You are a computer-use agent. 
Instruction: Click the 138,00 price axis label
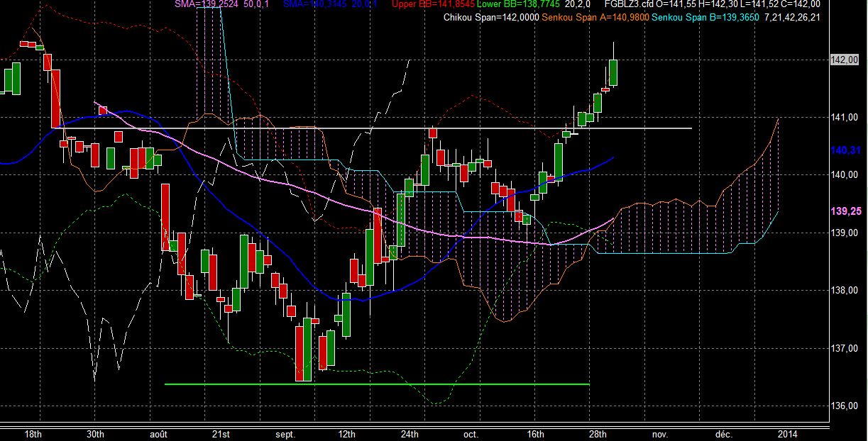click(x=844, y=290)
